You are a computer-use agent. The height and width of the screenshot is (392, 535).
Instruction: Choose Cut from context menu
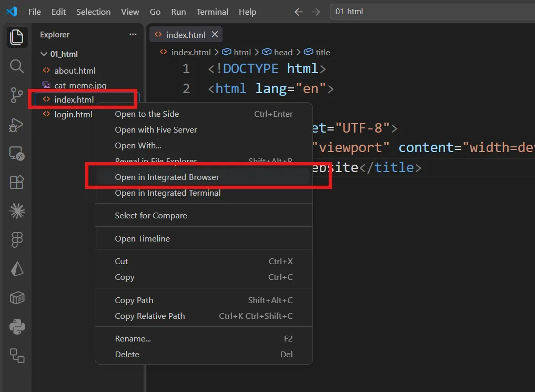pos(204,261)
